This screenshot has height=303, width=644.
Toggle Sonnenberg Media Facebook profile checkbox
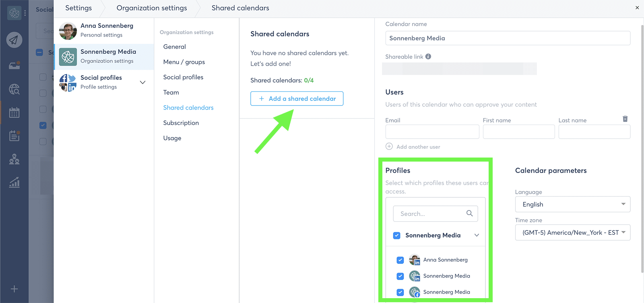(400, 293)
